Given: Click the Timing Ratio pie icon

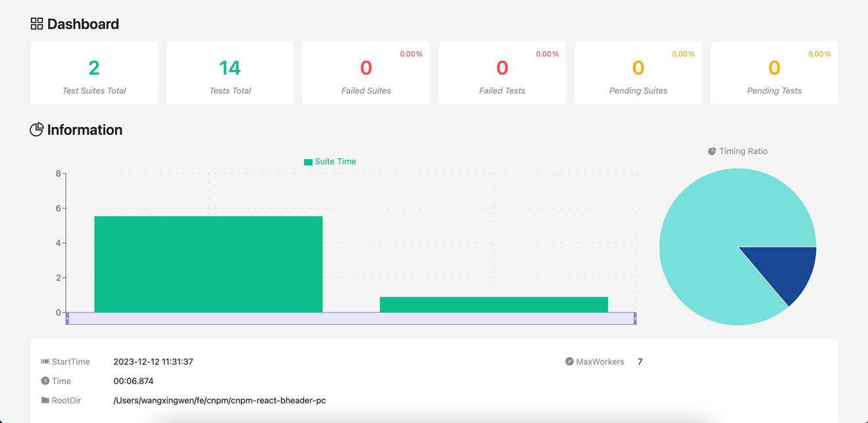Looking at the screenshot, I should [x=711, y=151].
